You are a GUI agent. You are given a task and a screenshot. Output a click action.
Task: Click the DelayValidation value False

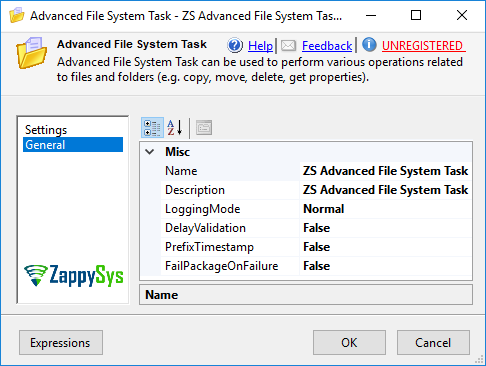[x=386, y=228]
